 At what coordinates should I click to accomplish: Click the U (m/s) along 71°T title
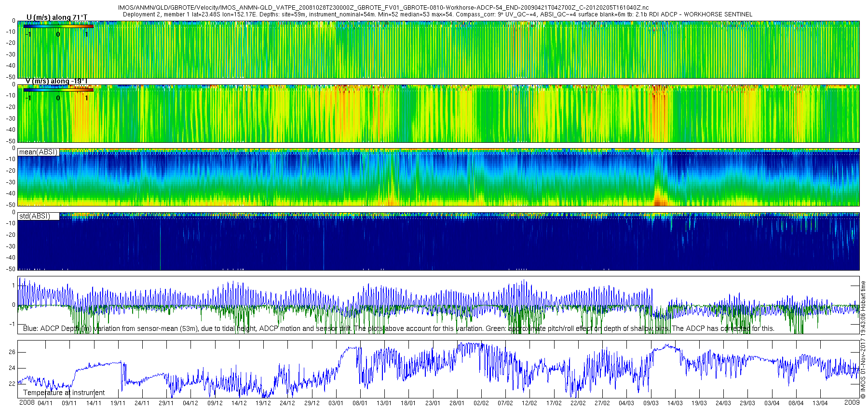(x=57, y=17)
